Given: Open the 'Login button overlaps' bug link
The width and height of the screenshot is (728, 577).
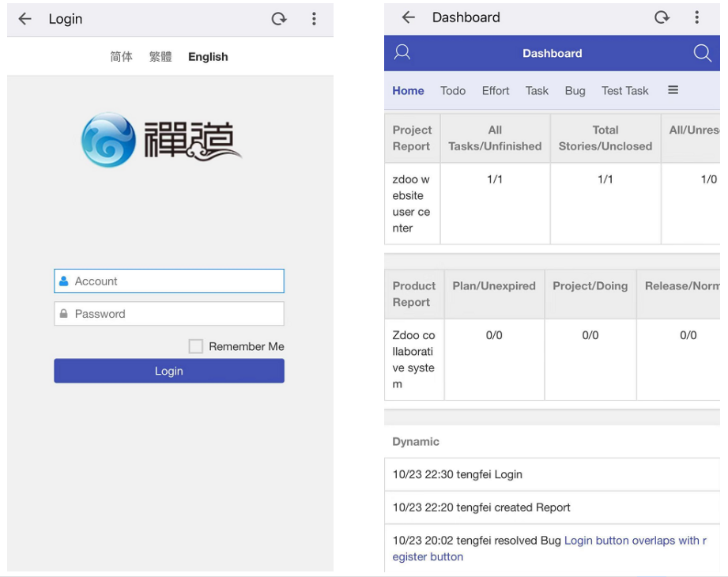Looking at the screenshot, I should [632, 541].
